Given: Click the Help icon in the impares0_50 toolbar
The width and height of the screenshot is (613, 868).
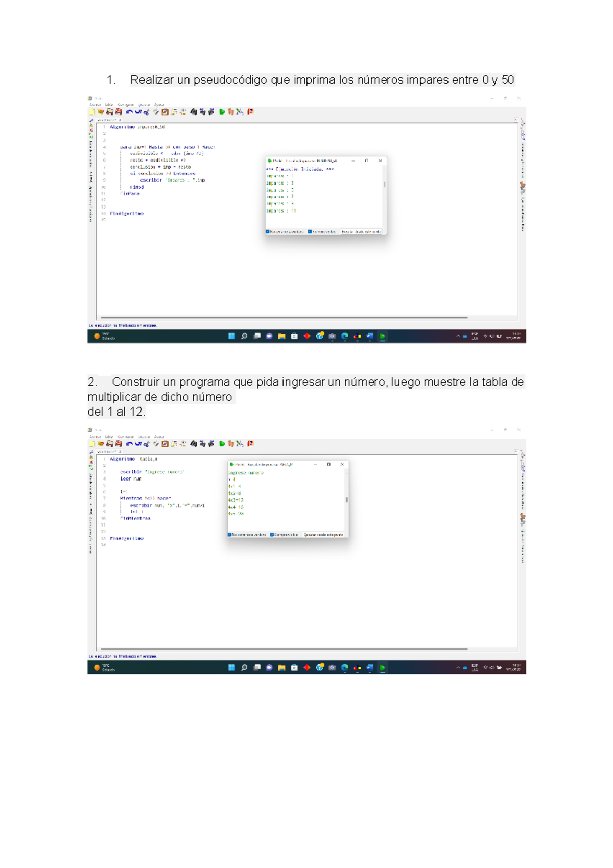Looking at the screenshot, I should (250, 112).
